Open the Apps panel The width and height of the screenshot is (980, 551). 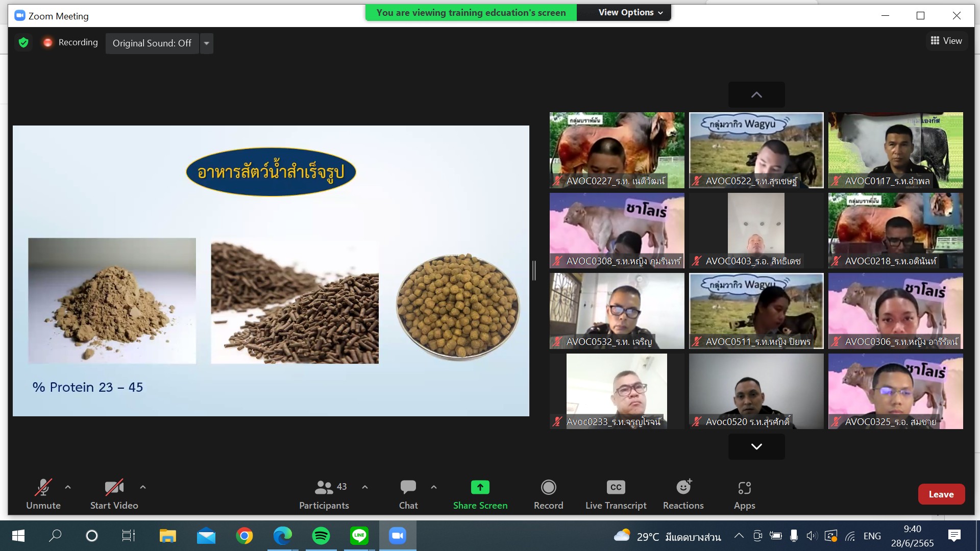click(x=745, y=494)
